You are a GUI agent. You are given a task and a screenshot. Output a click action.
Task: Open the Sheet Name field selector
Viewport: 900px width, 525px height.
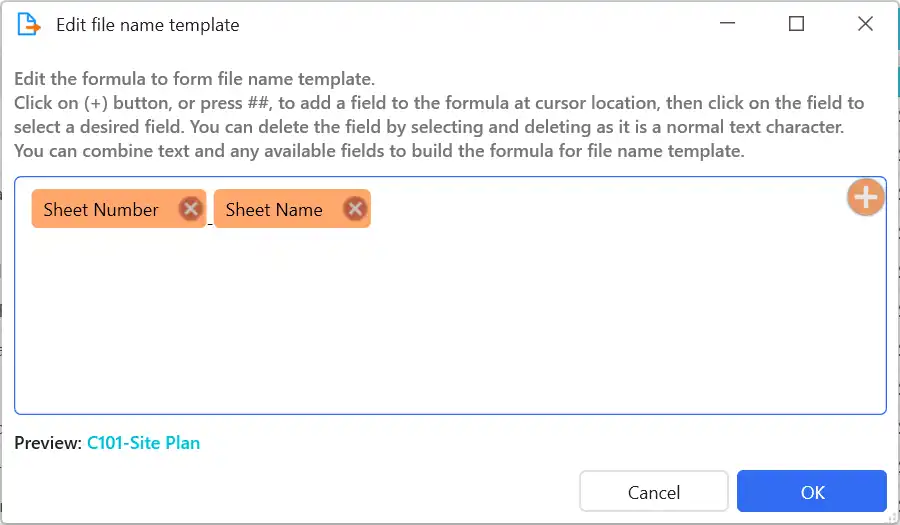pos(274,209)
